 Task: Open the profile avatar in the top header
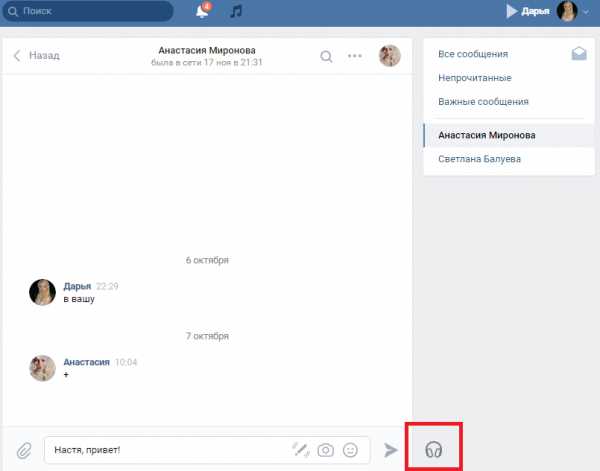tap(567, 11)
